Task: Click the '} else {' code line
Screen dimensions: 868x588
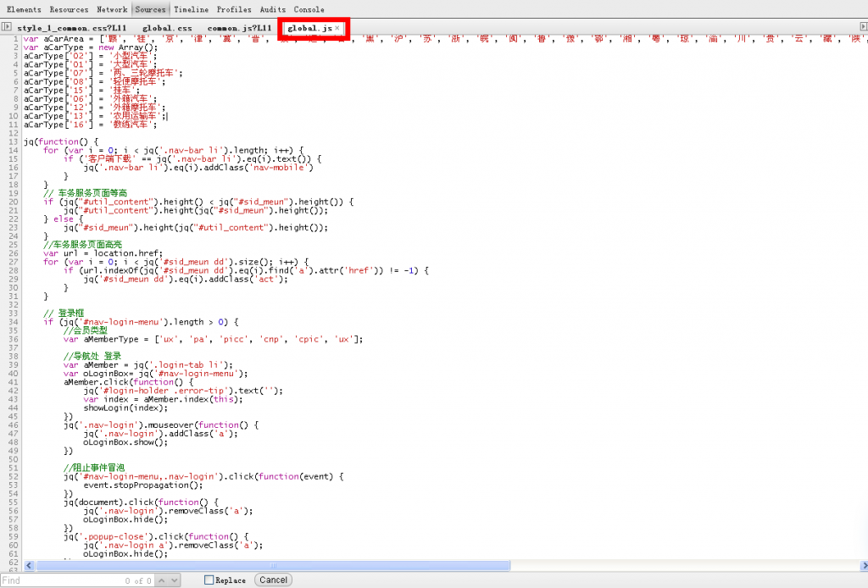Action: (63, 219)
